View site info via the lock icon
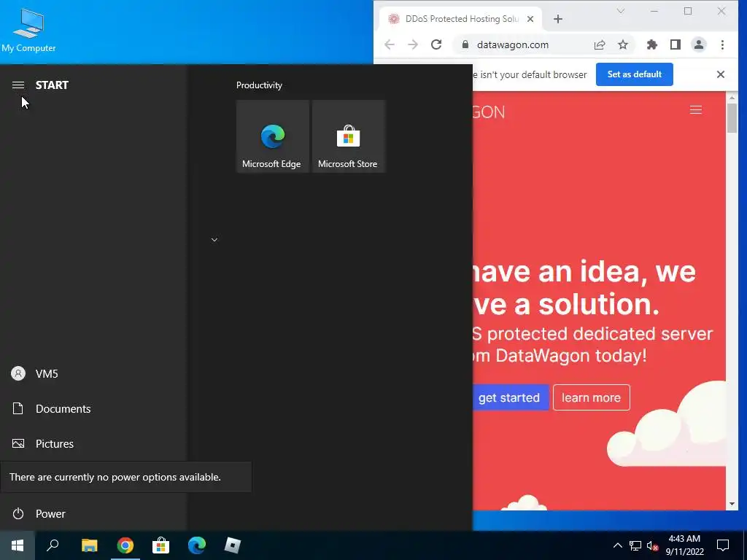This screenshot has width=747, height=560. click(x=465, y=44)
